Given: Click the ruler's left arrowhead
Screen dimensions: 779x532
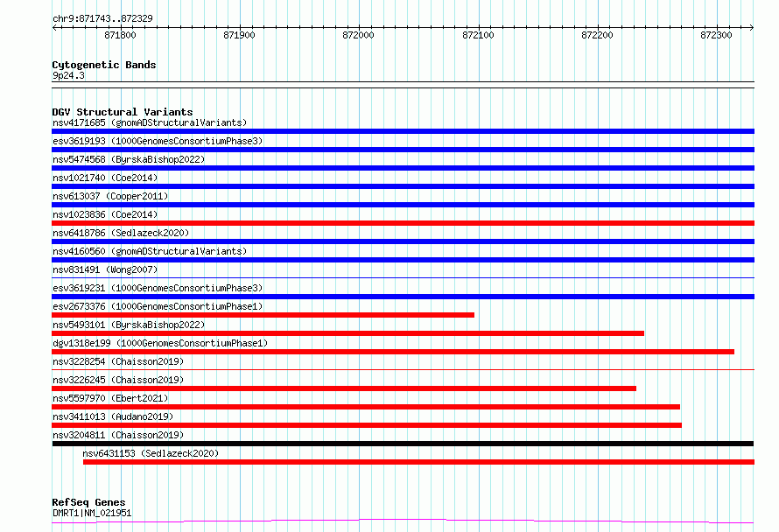Looking at the screenshot, I should coord(54,27).
